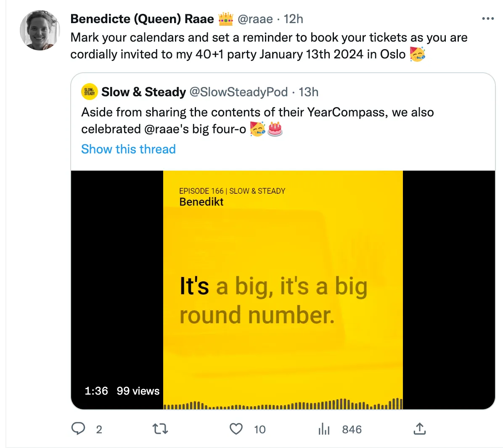Click the audio waveform at video bottom

pos(283,404)
